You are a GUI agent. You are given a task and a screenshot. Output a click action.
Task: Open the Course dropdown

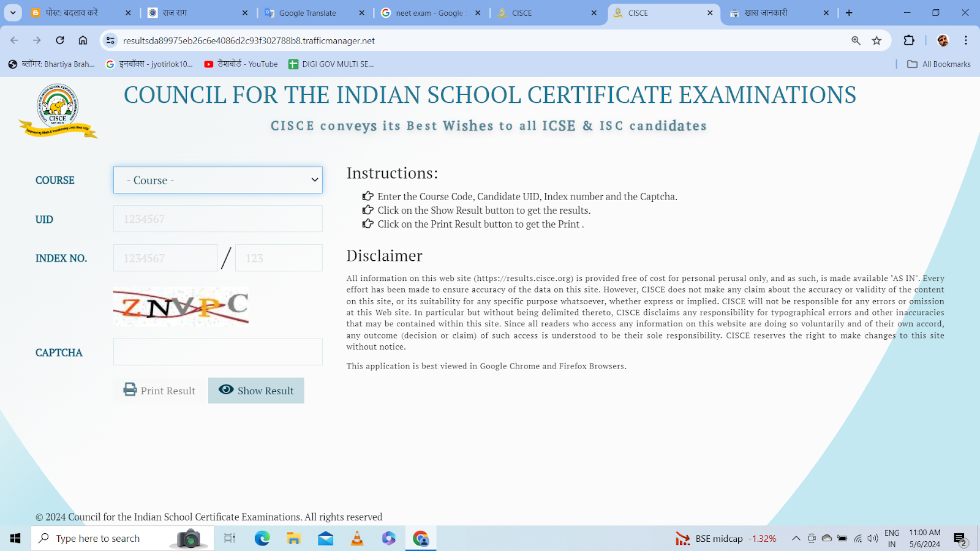217,180
